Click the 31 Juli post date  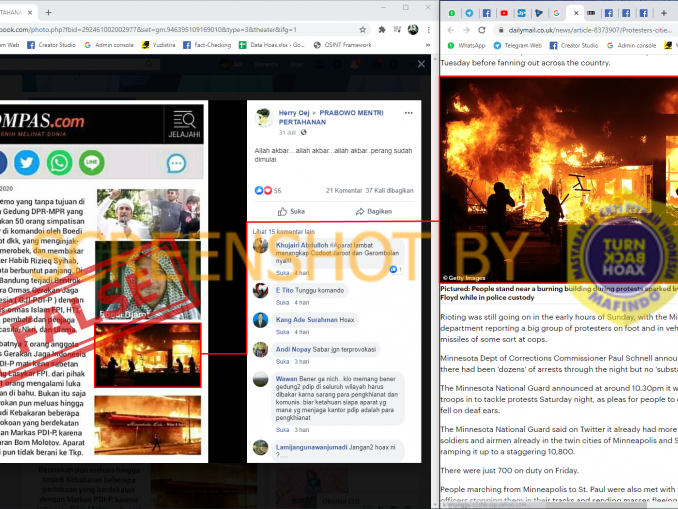coord(287,132)
